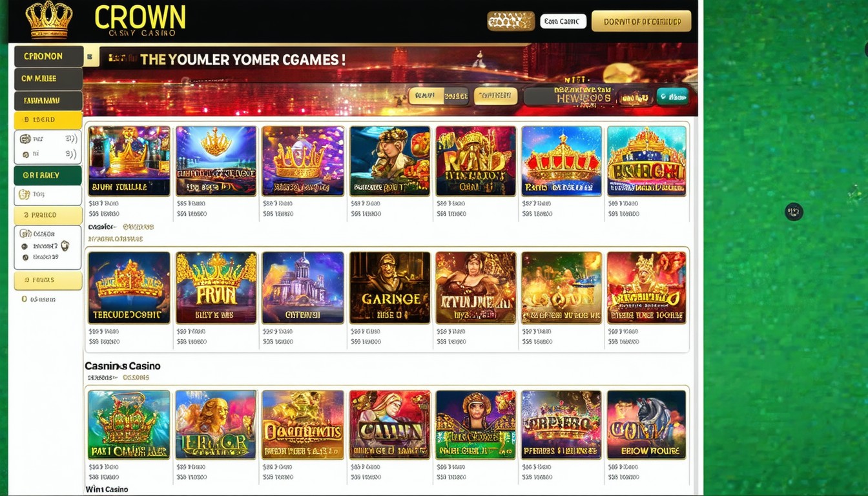Click the small red-gold badge in banner bar
868x496 pixels.
636,98
